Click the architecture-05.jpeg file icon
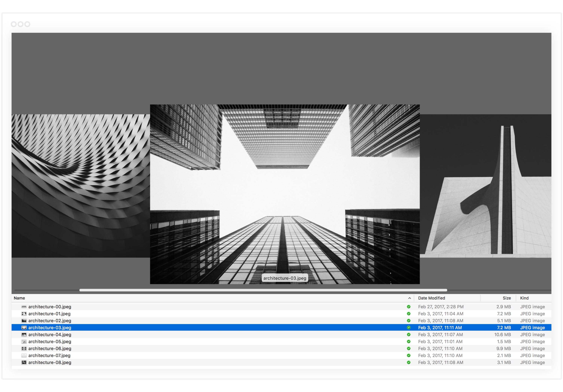Screen dimensions: 563x392 [x=23, y=342]
